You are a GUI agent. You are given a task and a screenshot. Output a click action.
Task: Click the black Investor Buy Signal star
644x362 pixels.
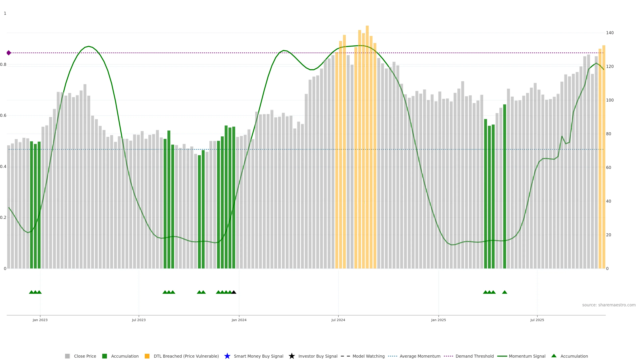[x=291, y=356]
